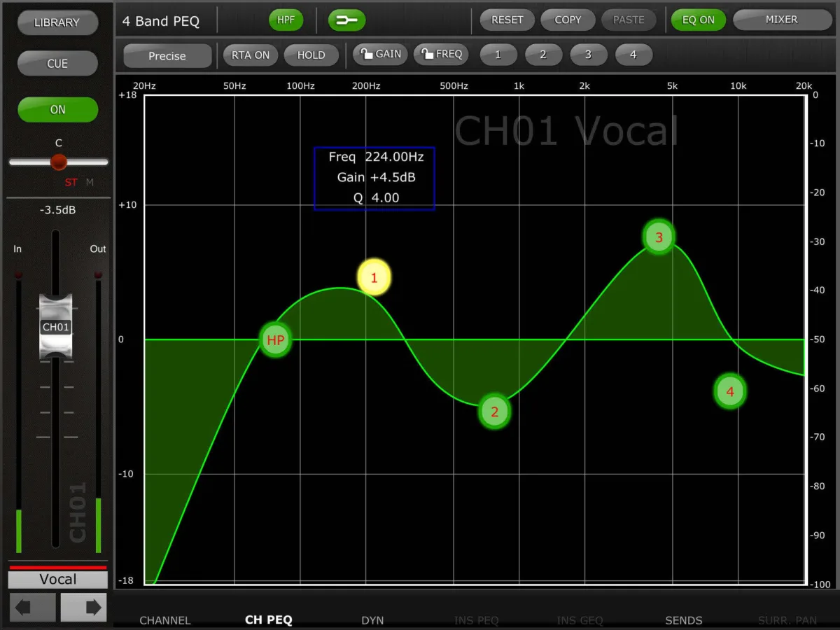This screenshot has height=630, width=840.
Task: Select EQ band 2 node on graph
Action: point(494,412)
